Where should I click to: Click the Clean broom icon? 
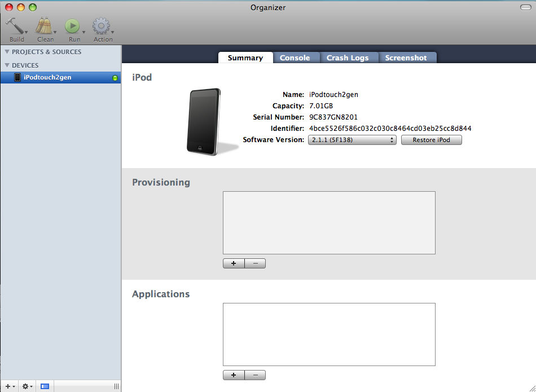[44, 26]
